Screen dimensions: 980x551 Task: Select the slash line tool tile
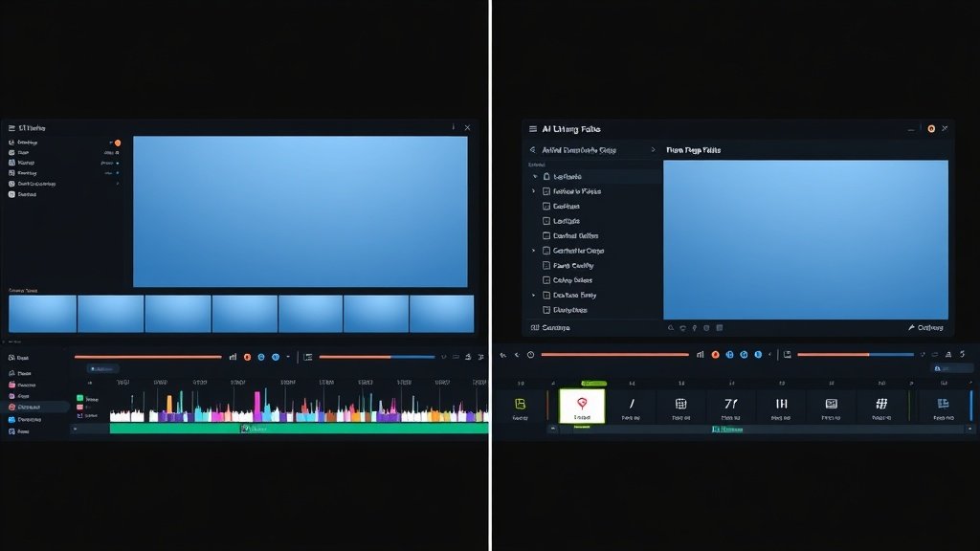coord(632,407)
